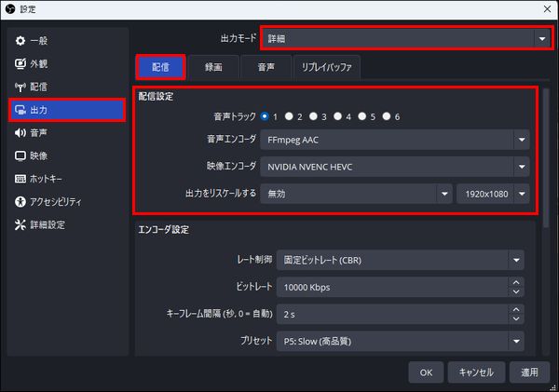
Task: Click the keyboard icon beside ホットキー
Action: point(20,179)
